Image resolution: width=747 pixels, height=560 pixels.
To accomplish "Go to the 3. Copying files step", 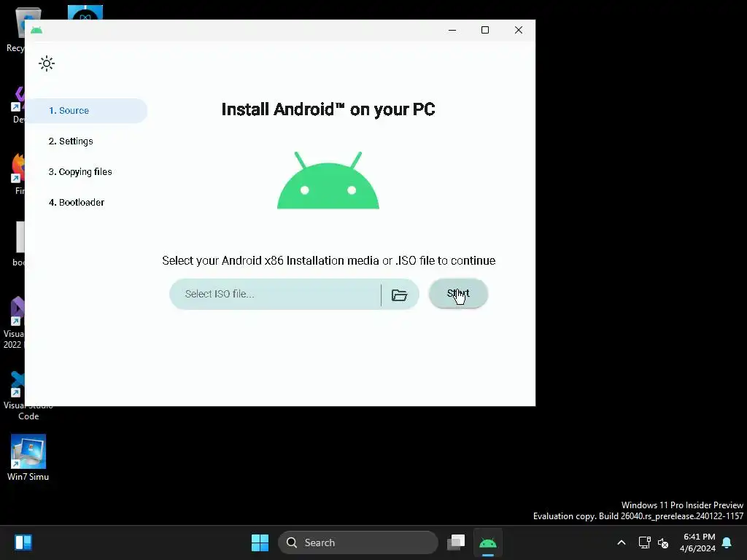I will pos(80,172).
